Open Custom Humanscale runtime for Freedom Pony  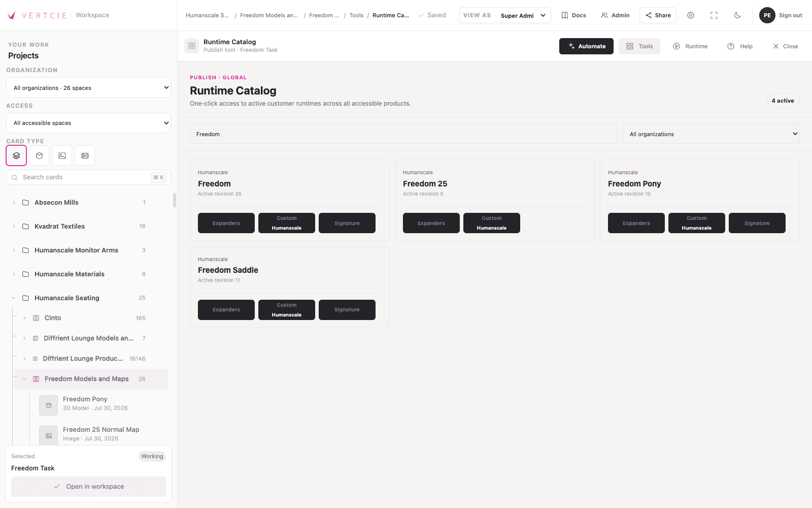click(x=697, y=223)
